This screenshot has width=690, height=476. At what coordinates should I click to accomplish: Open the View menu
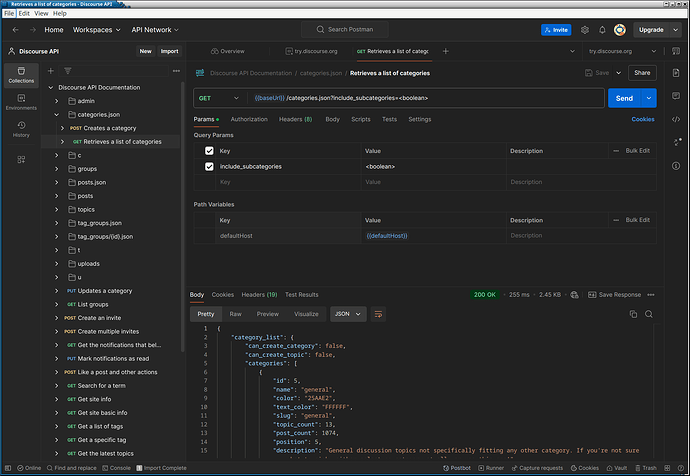click(41, 14)
